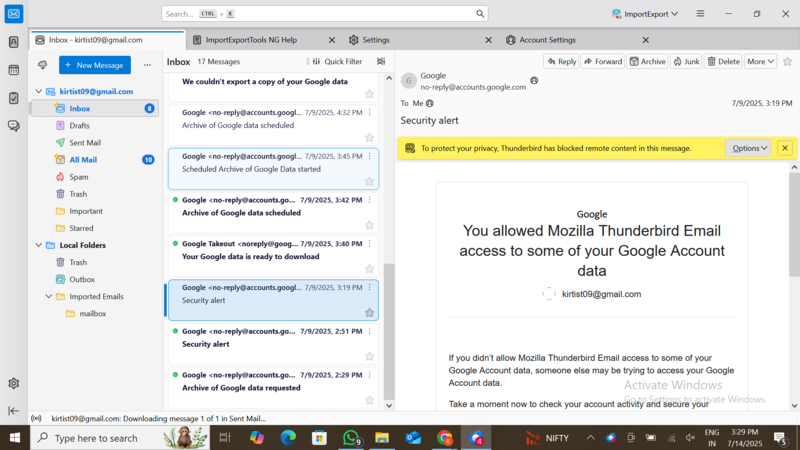Star the Scheduled Archive of Google Data started message
The image size is (800, 450).
click(369, 181)
